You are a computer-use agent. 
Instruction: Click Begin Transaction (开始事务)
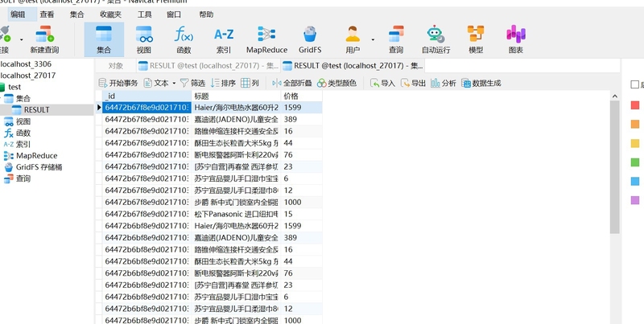point(118,84)
